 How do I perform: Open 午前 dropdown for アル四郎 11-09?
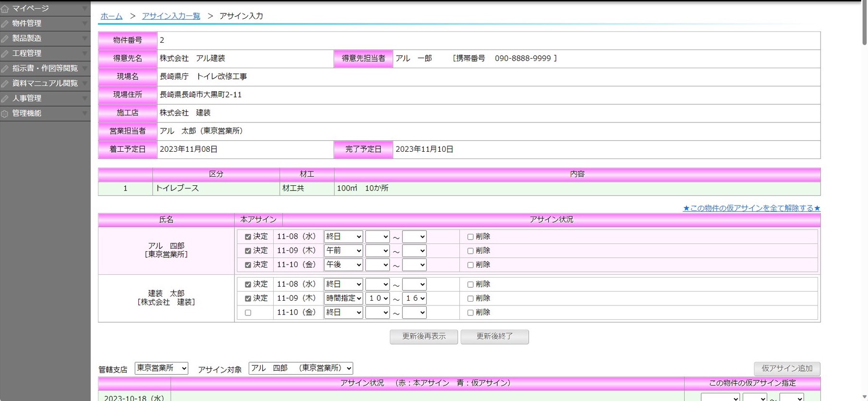(343, 250)
